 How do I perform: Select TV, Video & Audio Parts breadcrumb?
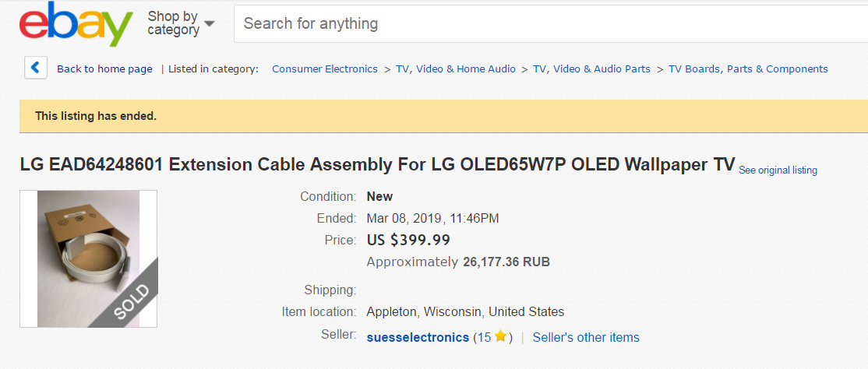[591, 69]
